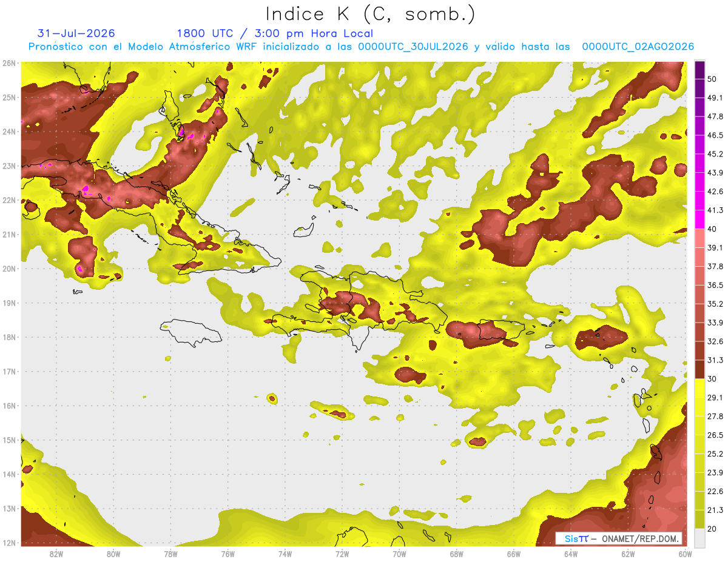Click the 82W longitude label
Image resolution: width=728 pixels, height=562 pixels.
click(56, 554)
